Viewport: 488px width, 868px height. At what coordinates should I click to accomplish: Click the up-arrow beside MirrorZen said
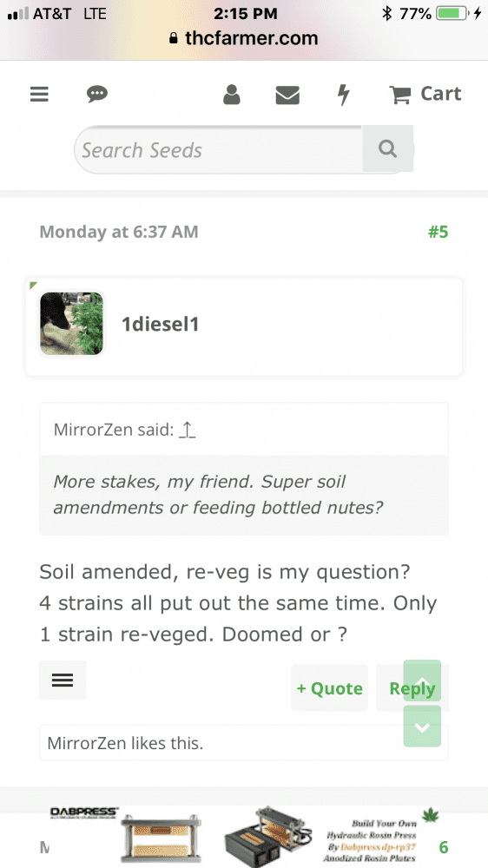[188, 430]
